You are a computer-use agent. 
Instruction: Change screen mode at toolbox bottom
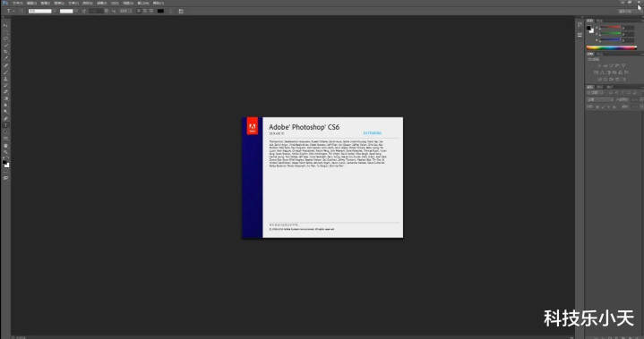point(5,178)
